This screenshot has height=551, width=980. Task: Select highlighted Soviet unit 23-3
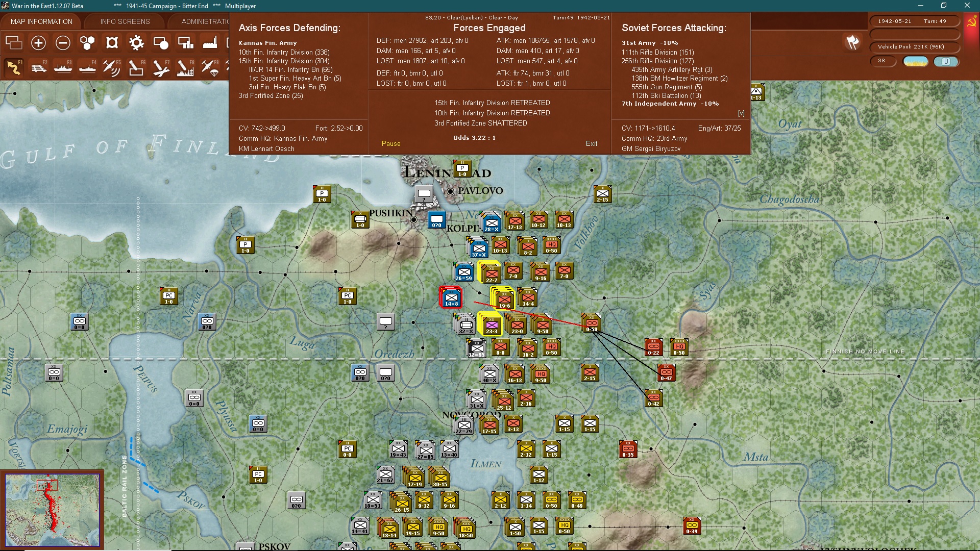tap(491, 325)
